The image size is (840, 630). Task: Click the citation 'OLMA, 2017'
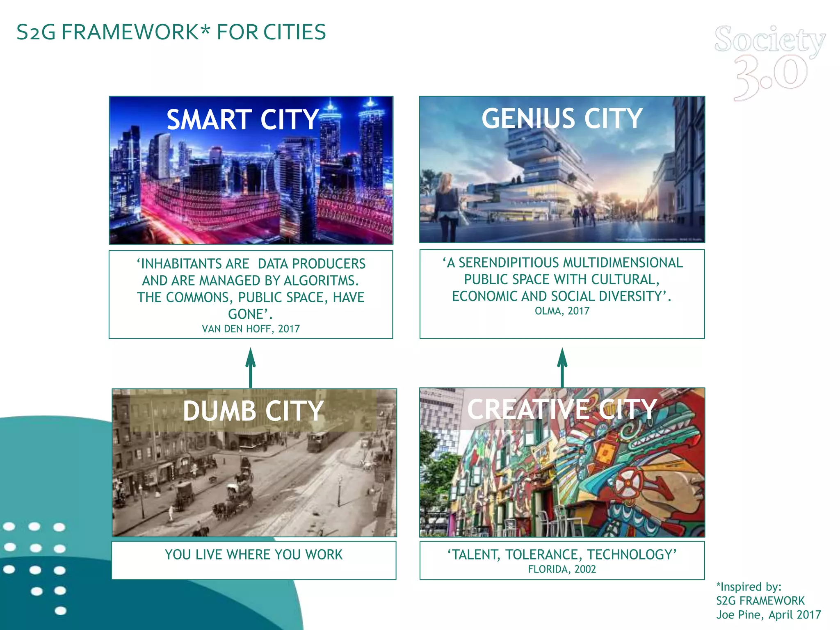[562, 311]
